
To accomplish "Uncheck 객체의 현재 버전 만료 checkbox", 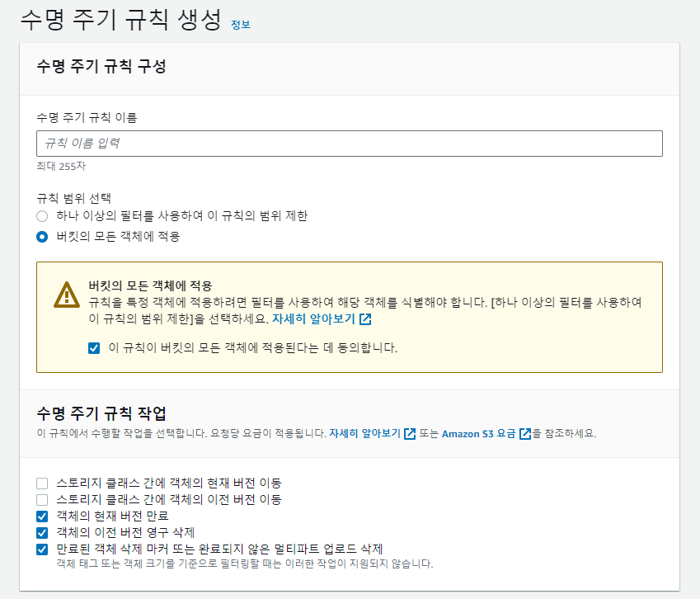I will coord(42,516).
